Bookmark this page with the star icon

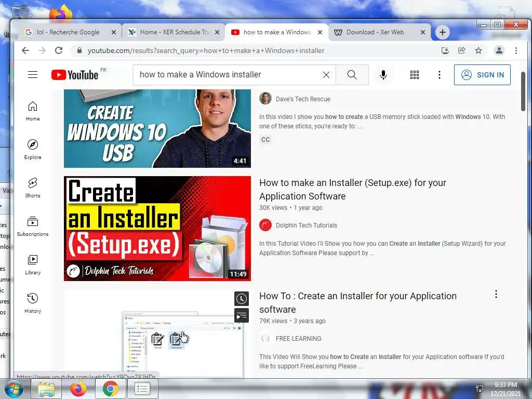click(x=478, y=50)
